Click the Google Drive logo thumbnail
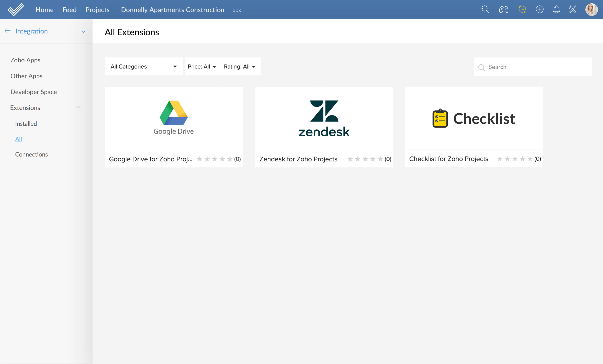The width and height of the screenshot is (603, 364). (174, 118)
